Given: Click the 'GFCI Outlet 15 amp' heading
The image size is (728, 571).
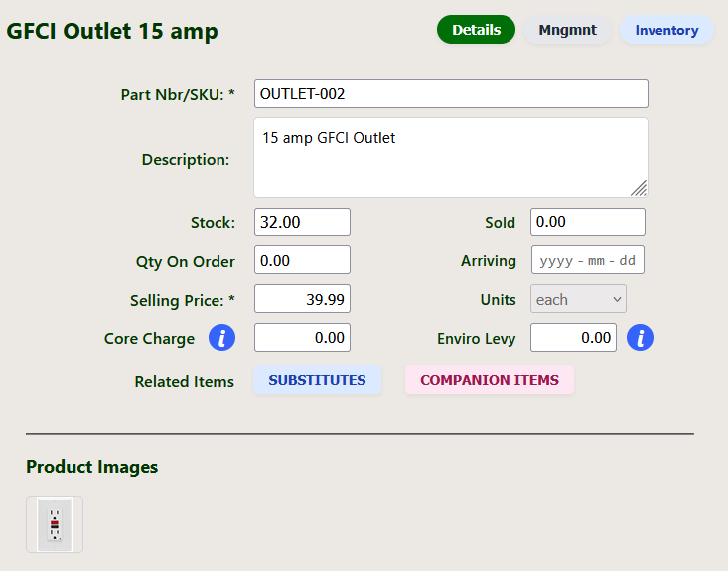Looking at the screenshot, I should (112, 31).
